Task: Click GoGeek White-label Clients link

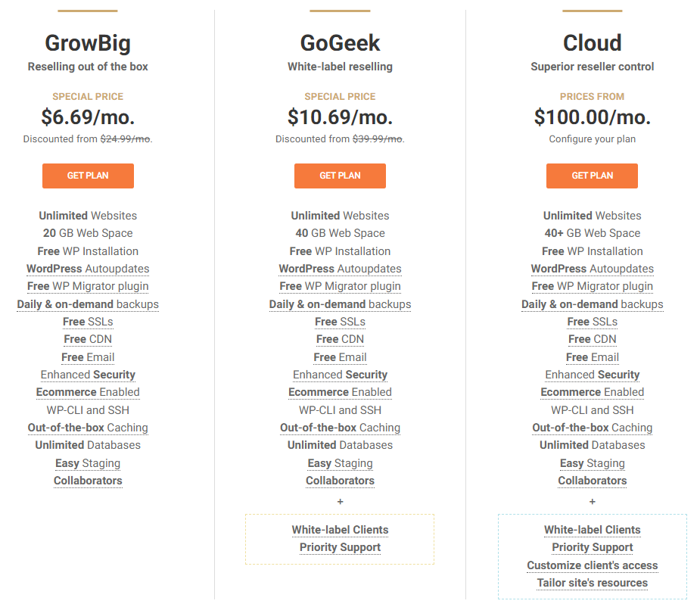Action: pyautogui.click(x=340, y=530)
